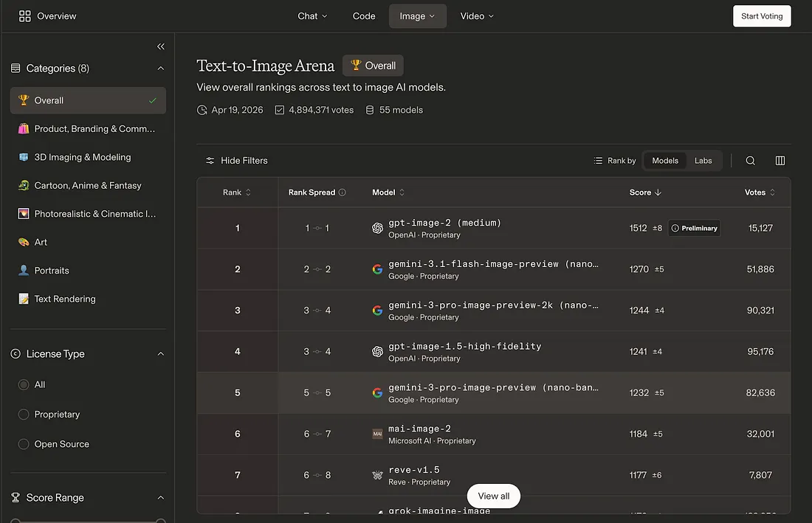Open the reve-v1.5 model link
The height and width of the screenshot is (523, 812).
(x=414, y=470)
